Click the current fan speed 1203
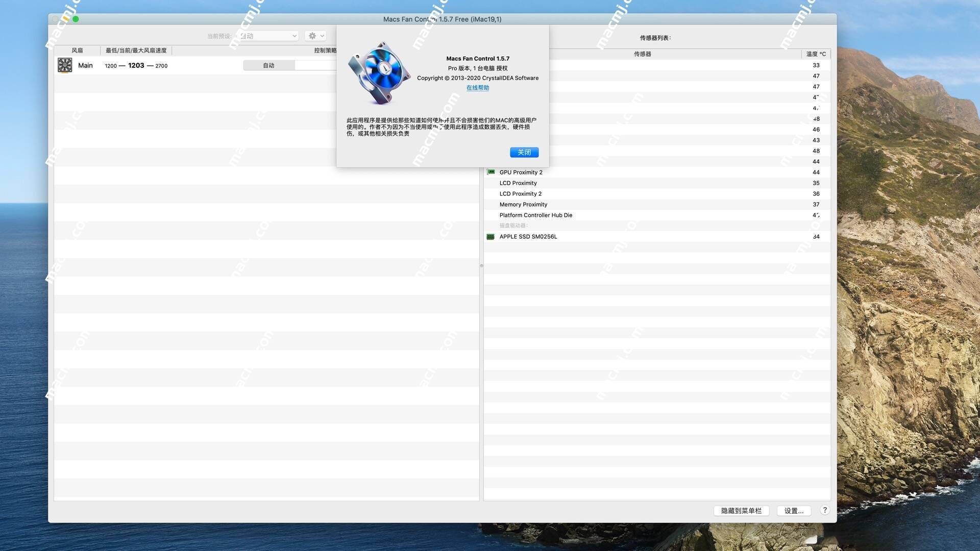The width and height of the screenshot is (980, 551). pos(136,65)
